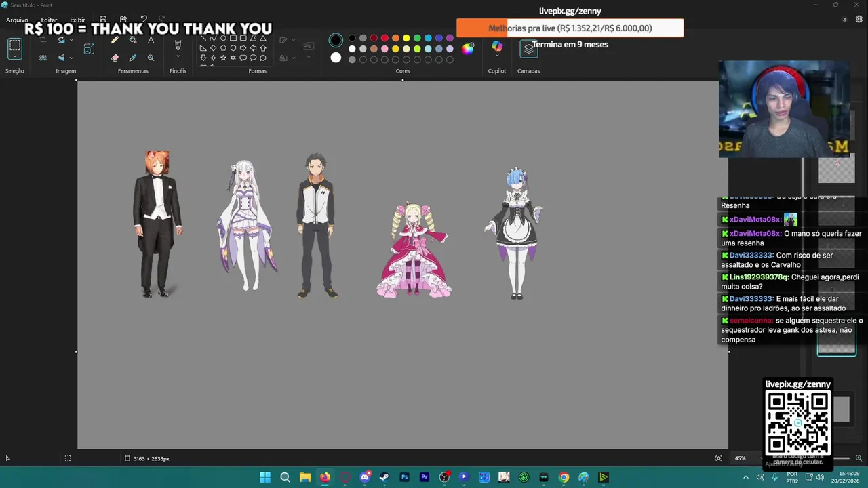The image size is (868, 488).
Task: Click the Rem maid character on canvas
Action: click(517, 234)
